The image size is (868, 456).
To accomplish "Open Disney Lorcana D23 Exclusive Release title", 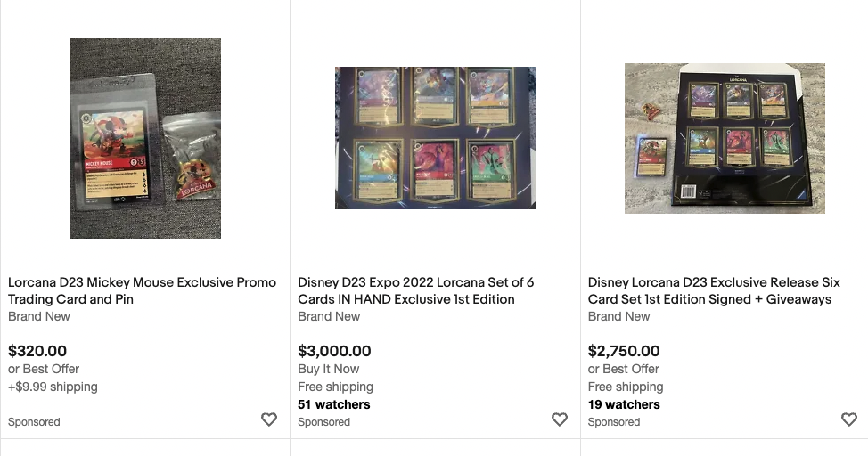I will click(x=713, y=290).
